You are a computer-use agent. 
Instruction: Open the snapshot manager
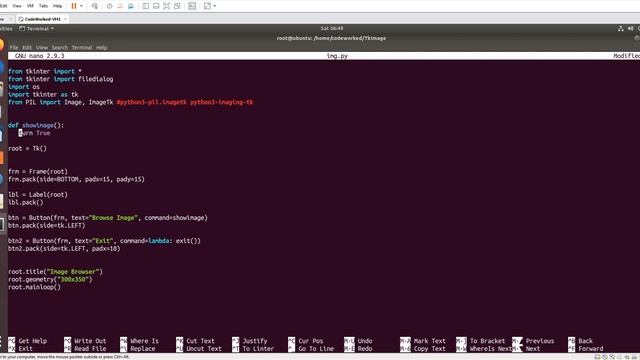[131, 6]
